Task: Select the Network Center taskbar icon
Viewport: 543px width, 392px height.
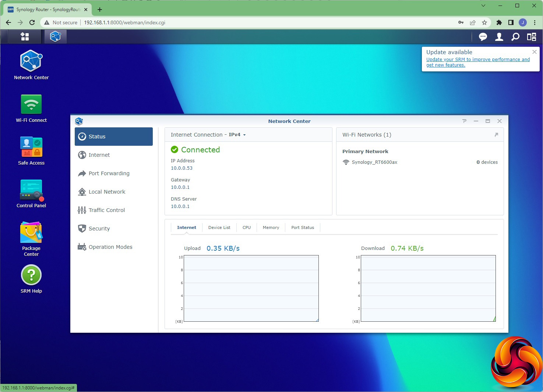Action: pos(56,36)
